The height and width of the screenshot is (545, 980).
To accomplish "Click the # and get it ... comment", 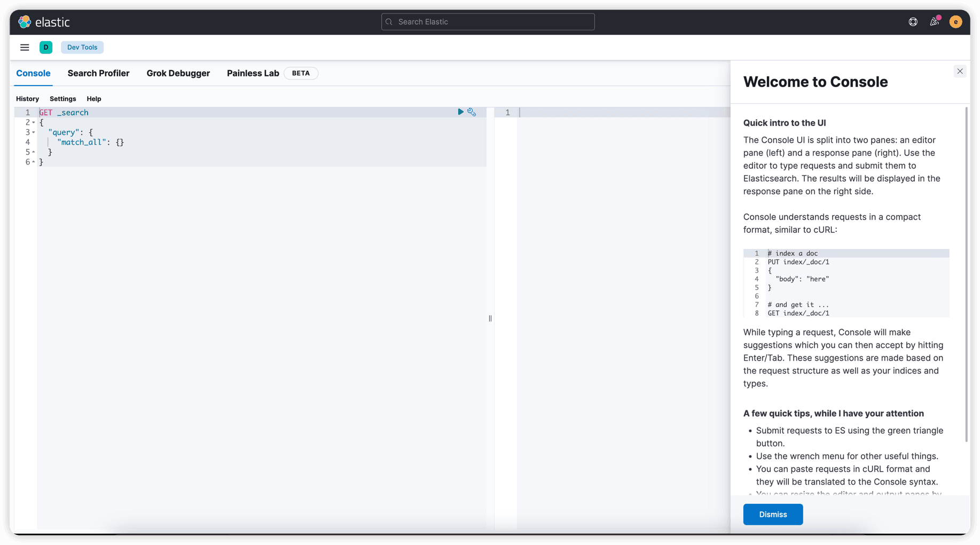I will point(798,305).
